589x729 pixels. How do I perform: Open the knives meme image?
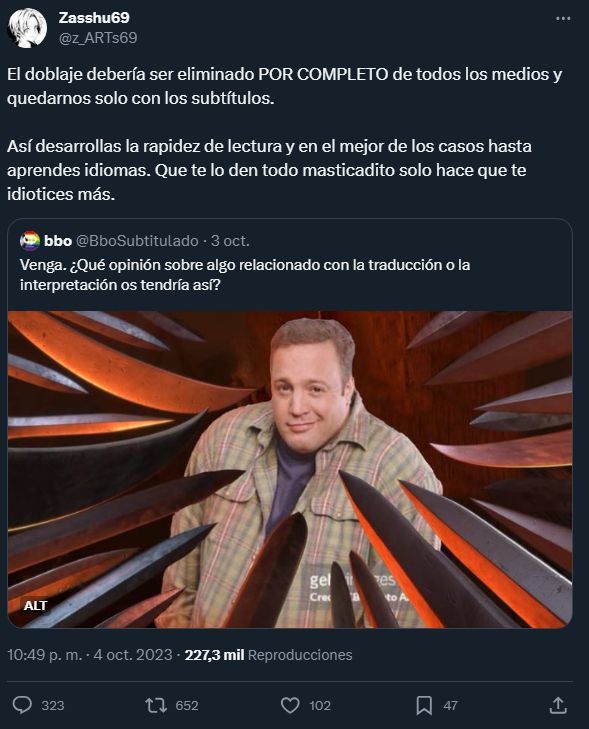click(x=290, y=470)
